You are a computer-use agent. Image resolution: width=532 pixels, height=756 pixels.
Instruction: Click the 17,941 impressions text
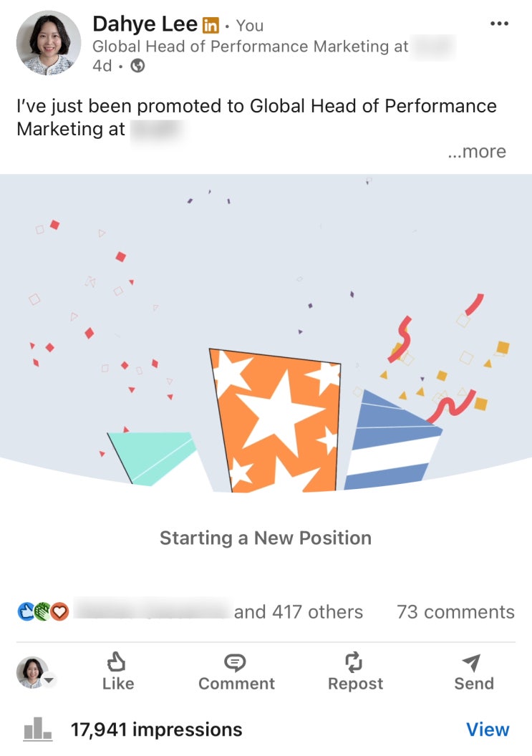click(x=156, y=730)
